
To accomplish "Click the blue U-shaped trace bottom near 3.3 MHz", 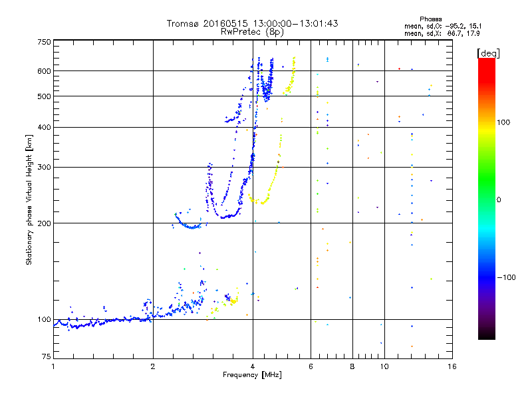I will pos(224,217).
